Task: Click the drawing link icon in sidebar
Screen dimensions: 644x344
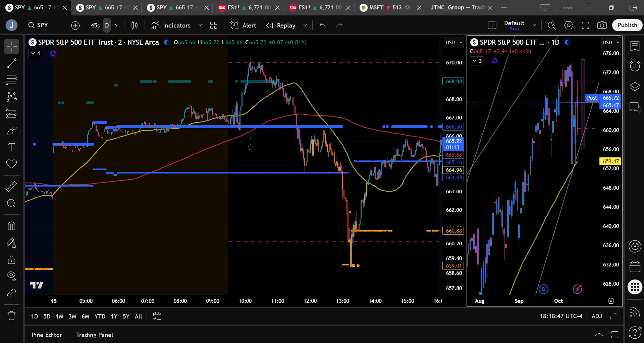Action: [x=11, y=293]
